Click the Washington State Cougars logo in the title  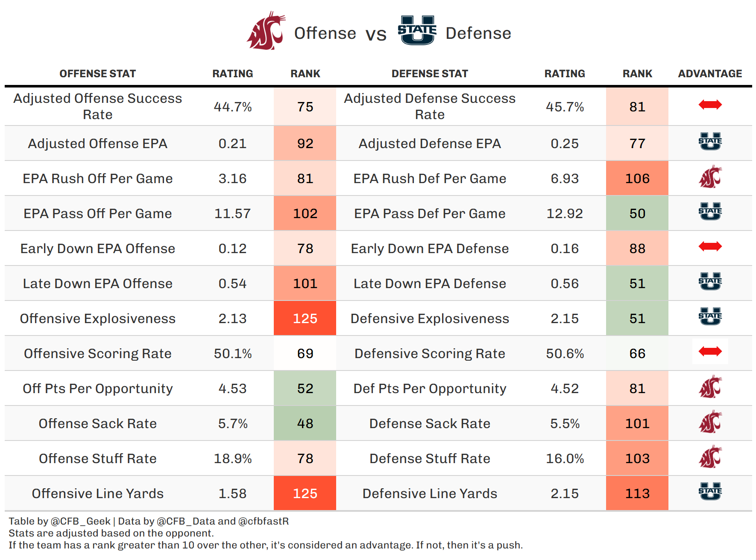[266, 31]
